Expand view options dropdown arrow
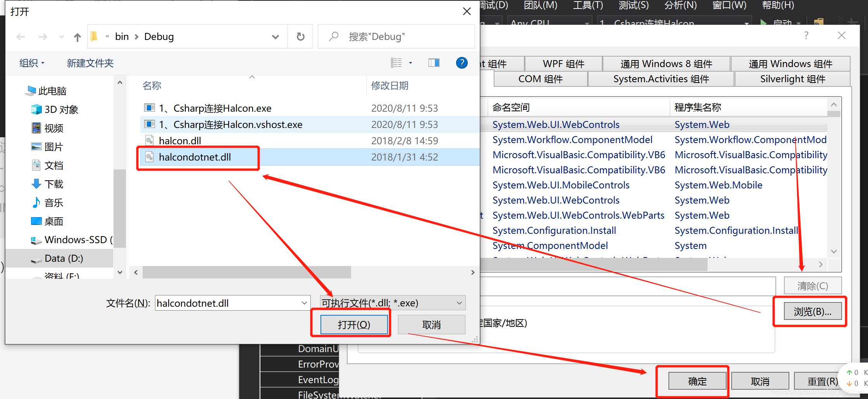 click(410, 63)
